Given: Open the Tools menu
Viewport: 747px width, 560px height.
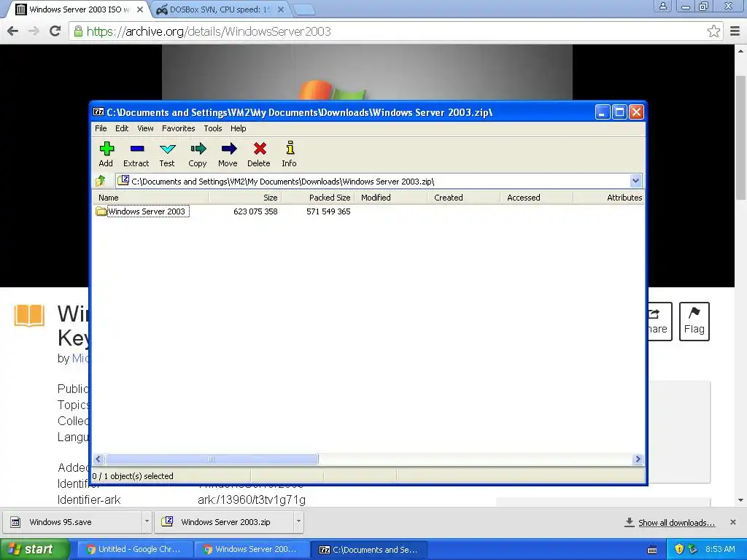Looking at the screenshot, I should click(212, 128).
